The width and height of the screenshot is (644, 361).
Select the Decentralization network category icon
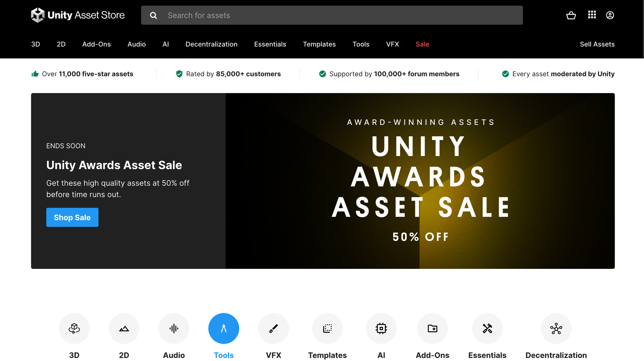[556, 328]
